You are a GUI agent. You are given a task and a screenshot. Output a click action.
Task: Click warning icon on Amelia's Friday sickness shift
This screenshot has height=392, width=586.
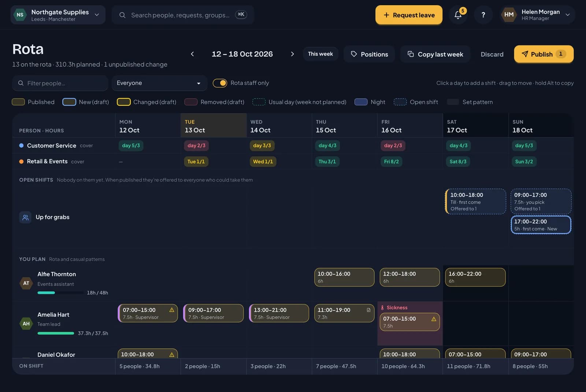(x=434, y=319)
